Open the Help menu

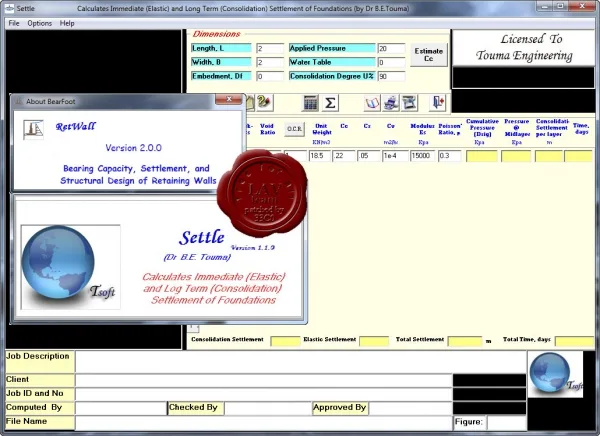point(67,23)
